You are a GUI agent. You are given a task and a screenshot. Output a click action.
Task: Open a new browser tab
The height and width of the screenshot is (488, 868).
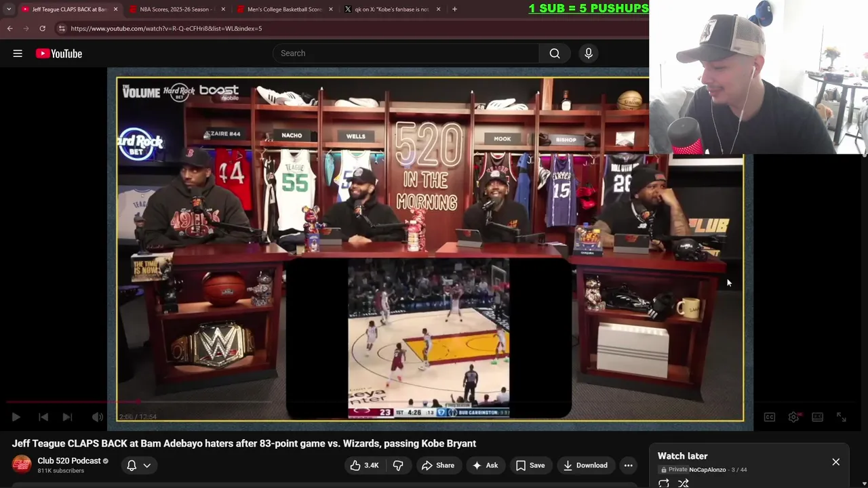pyautogui.click(x=454, y=9)
